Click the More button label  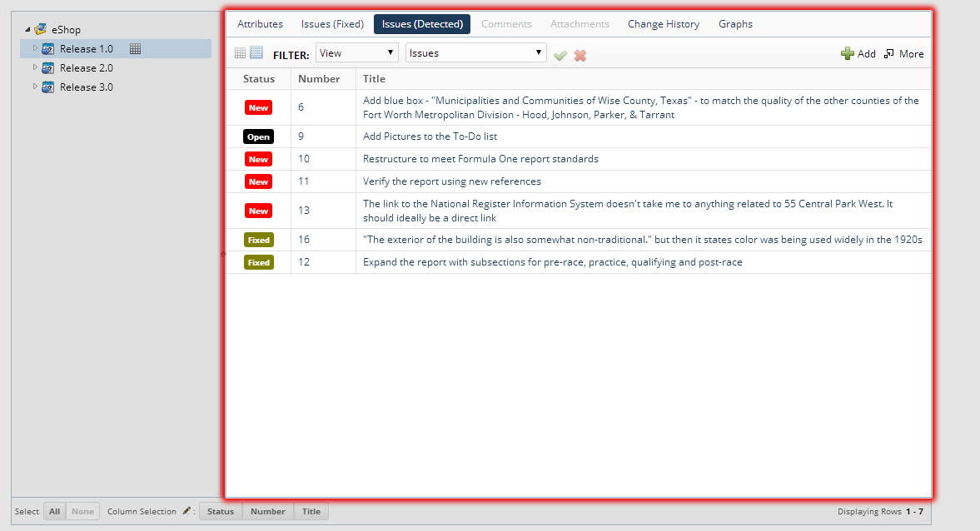click(x=911, y=54)
